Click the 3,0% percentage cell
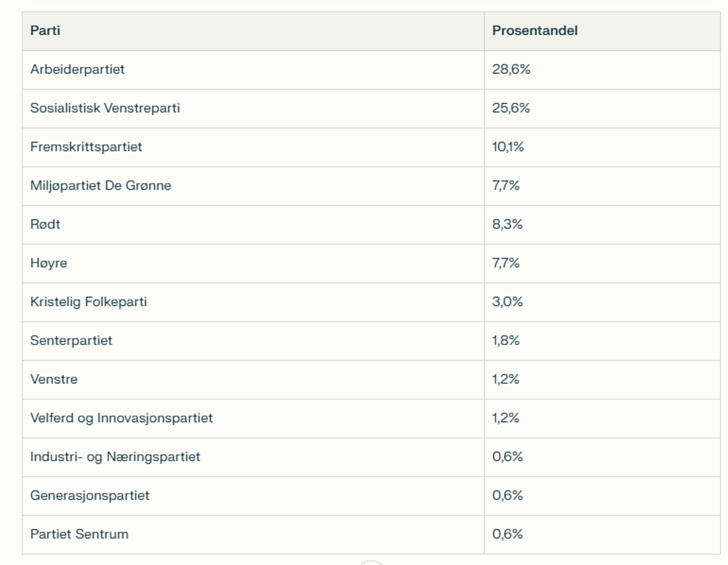Image resolution: width=728 pixels, height=565 pixels. [507, 302]
